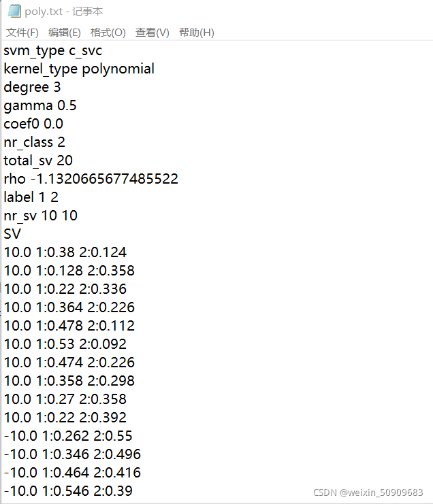The height and width of the screenshot is (504, 433).
Task: Click on the coef0 0.0 line
Action: click(x=33, y=124)
